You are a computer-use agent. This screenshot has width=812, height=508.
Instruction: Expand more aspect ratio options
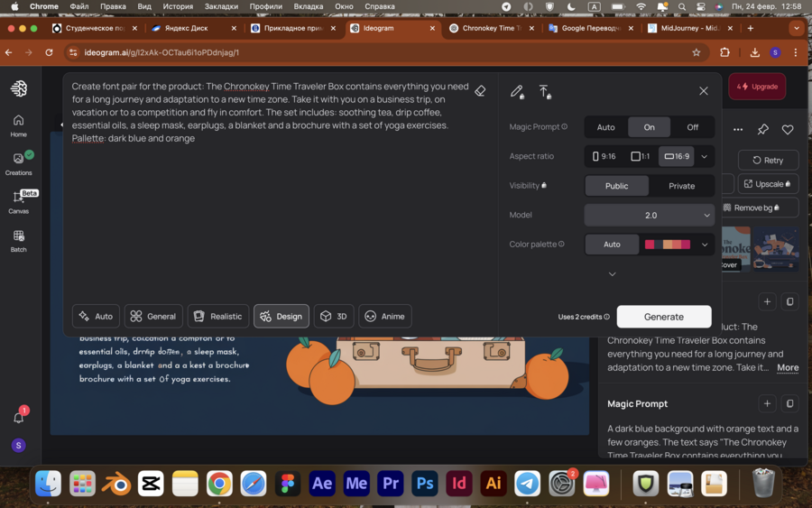tap(705, 156)
